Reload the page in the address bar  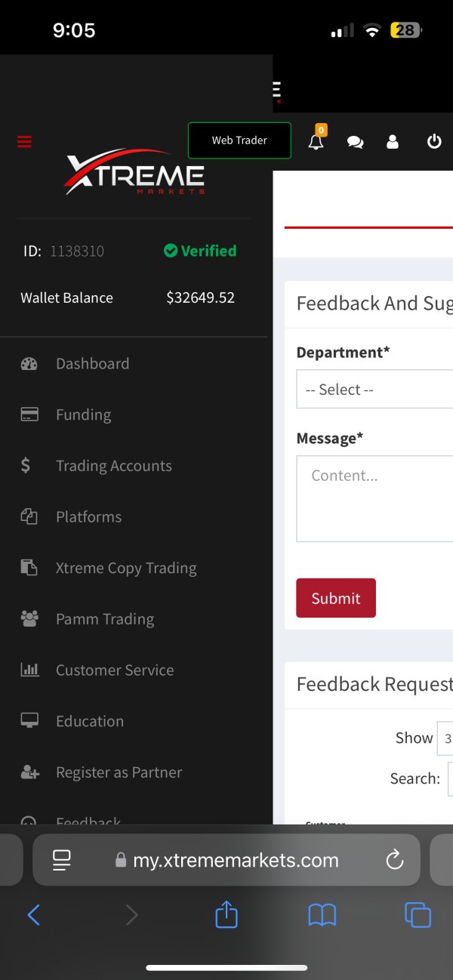click(394, 860)
